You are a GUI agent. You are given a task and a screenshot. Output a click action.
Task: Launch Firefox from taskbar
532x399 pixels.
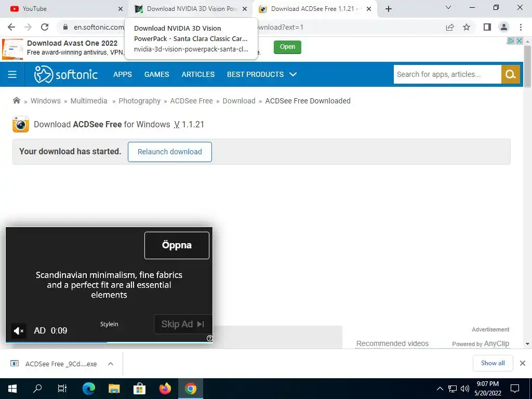click(x=165, y=389)
